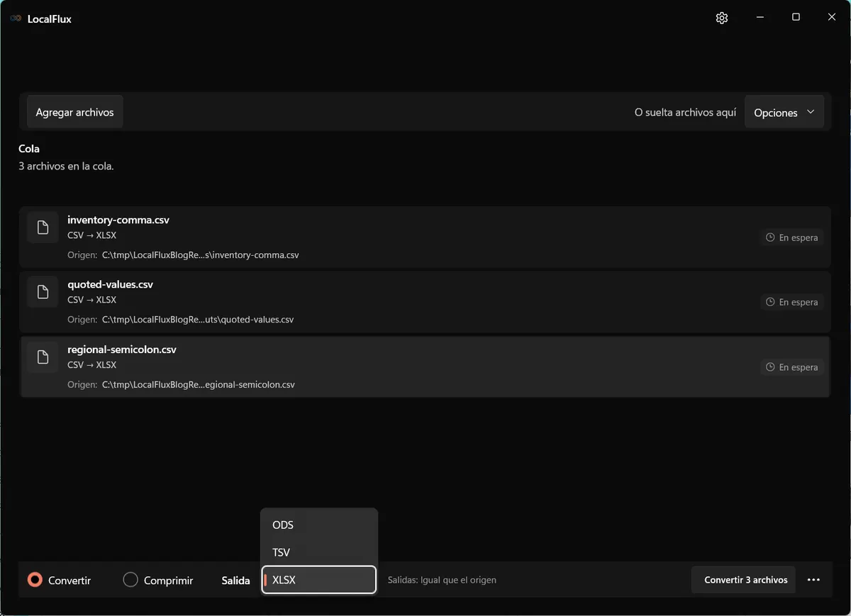851x616 pixels.
Task: Choose XLSX from the output format list
Action: point(319,580)
